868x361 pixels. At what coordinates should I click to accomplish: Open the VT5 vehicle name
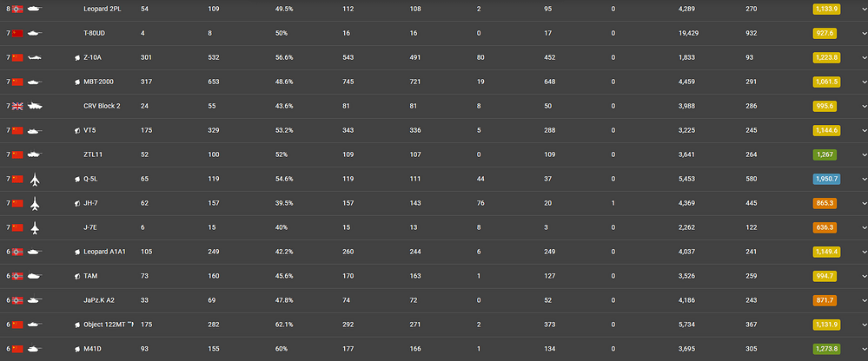89,130
